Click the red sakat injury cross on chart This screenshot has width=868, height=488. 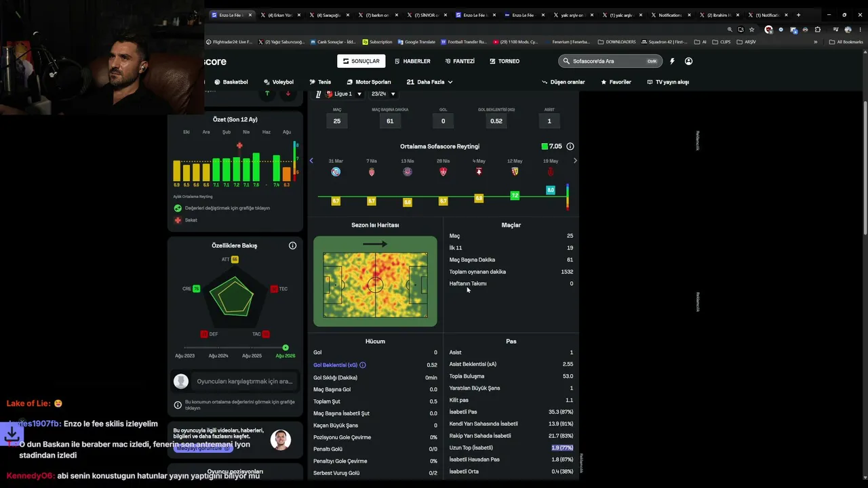pos(239,146)
